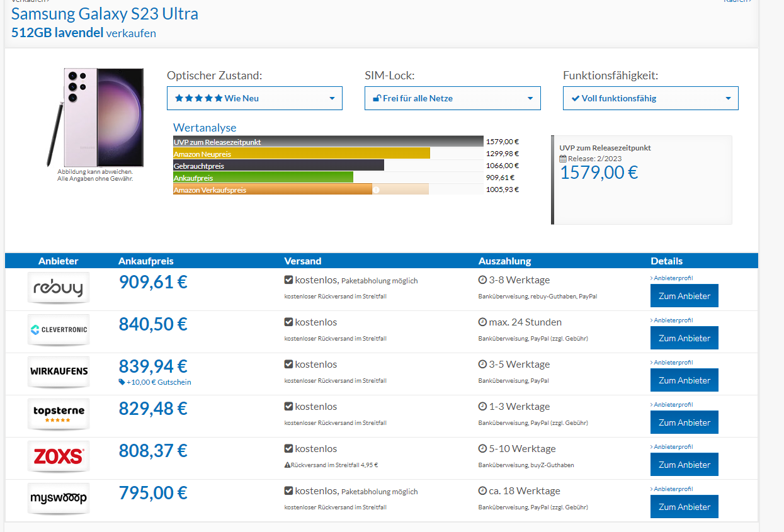Click the rebuy provider logo
Screen dimensions: 784x532
click(x=59, y=288)
